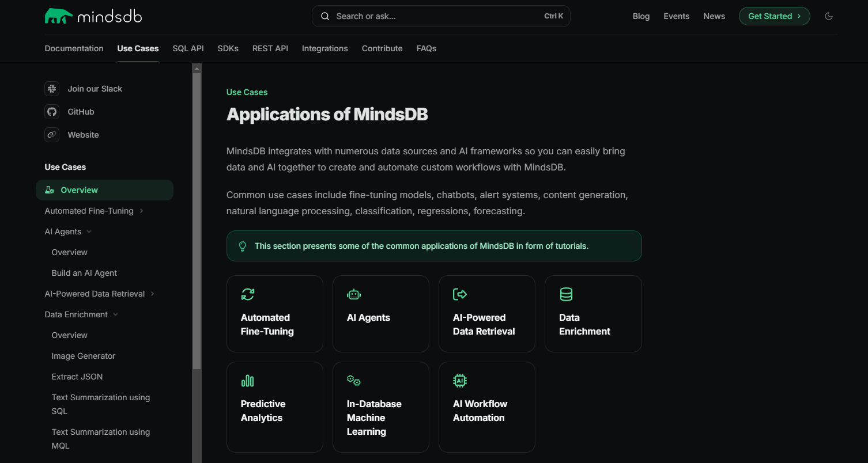
Task: Click the bar chart icon on Predictive Analytics card
Action: click(x=248, y=381)
